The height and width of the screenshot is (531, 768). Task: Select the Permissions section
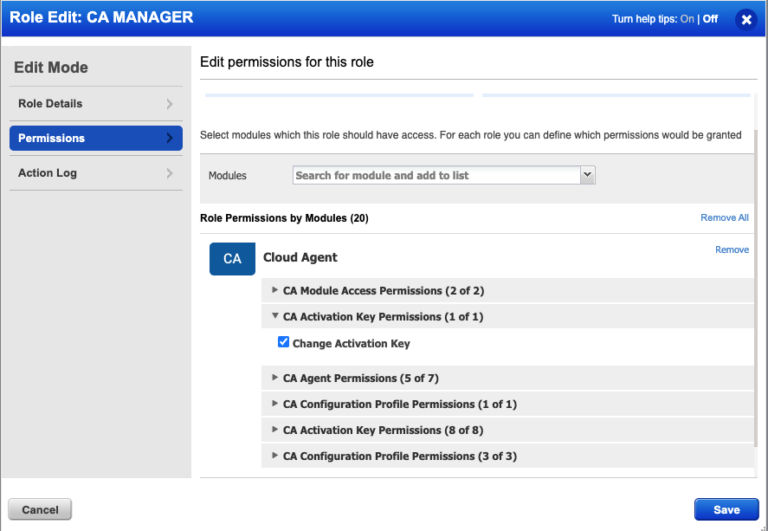(x=96, y=138)
